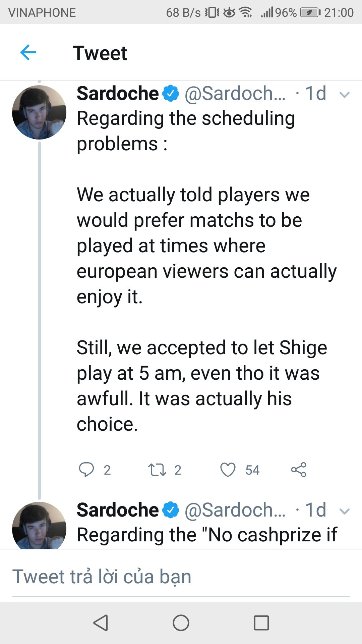Tap the battery icon in status bar

(x=310, y=12)
